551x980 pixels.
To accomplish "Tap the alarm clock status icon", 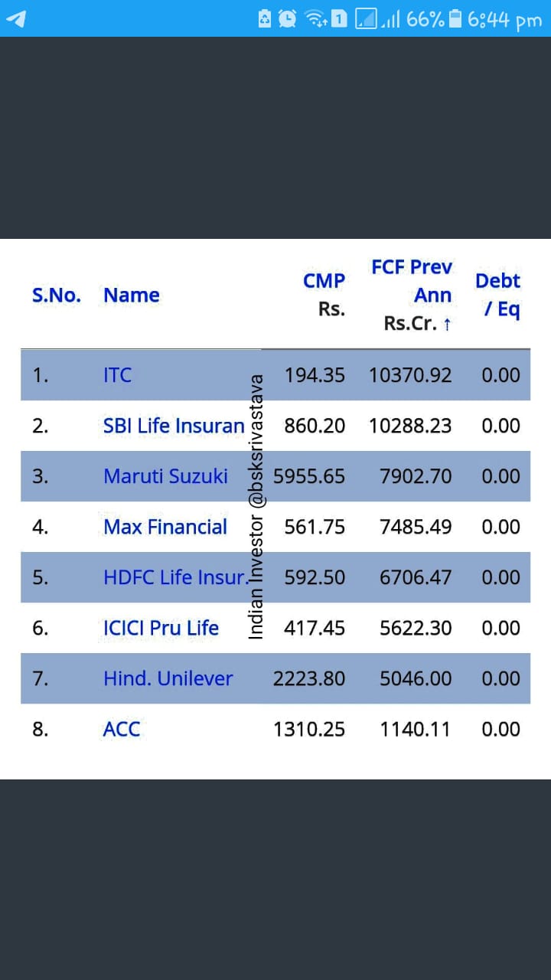I will click(x=288, y=18).
